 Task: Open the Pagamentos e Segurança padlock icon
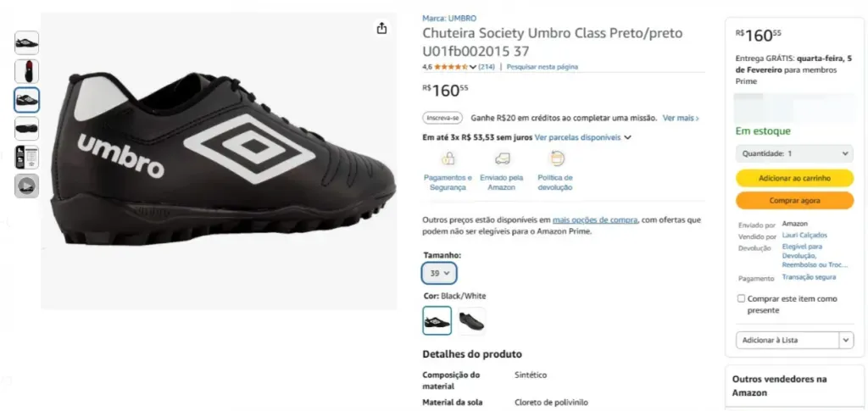448,158
